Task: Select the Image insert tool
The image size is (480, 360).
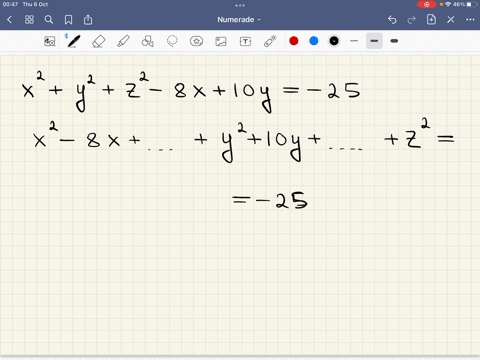Action: [x=221, y=41]
